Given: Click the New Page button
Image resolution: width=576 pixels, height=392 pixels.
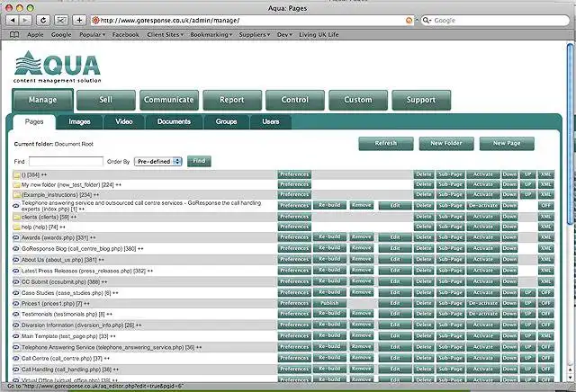Looking at the screenshot, I should pyautogui.click(x=507, y=144).
